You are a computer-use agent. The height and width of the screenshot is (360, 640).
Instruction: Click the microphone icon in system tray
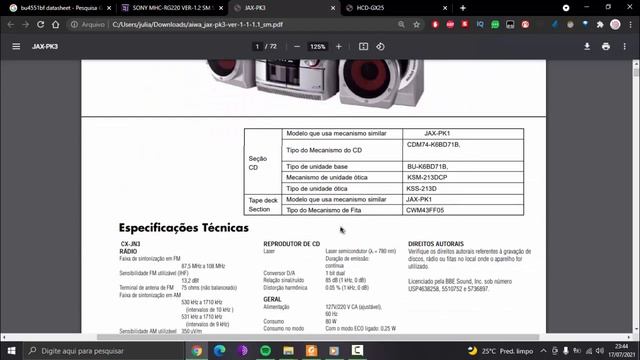coord(566,351)
